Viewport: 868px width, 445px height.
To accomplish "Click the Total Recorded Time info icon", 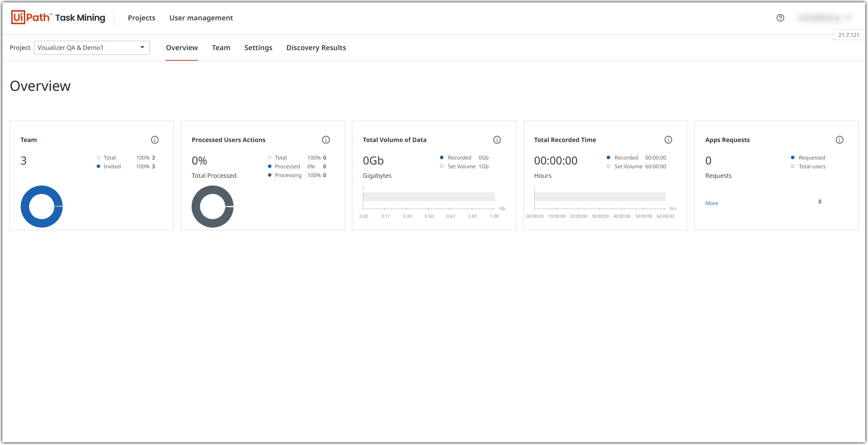I will pos(668,140).
